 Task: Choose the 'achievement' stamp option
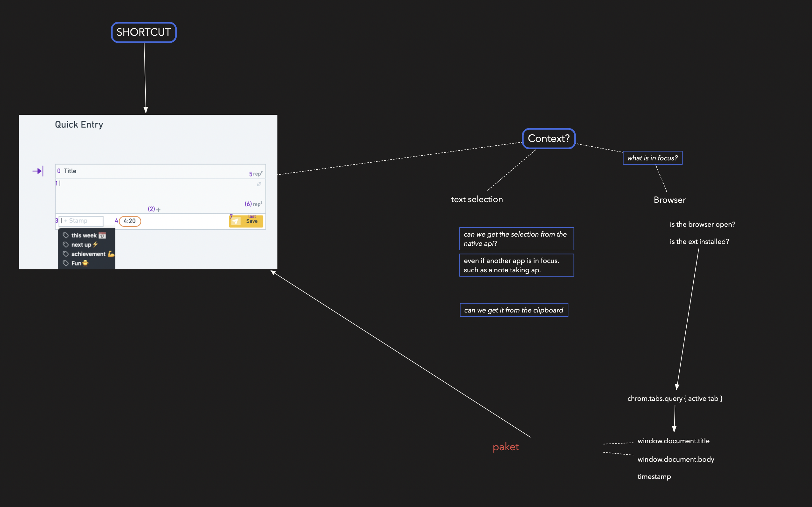(88, 254)
